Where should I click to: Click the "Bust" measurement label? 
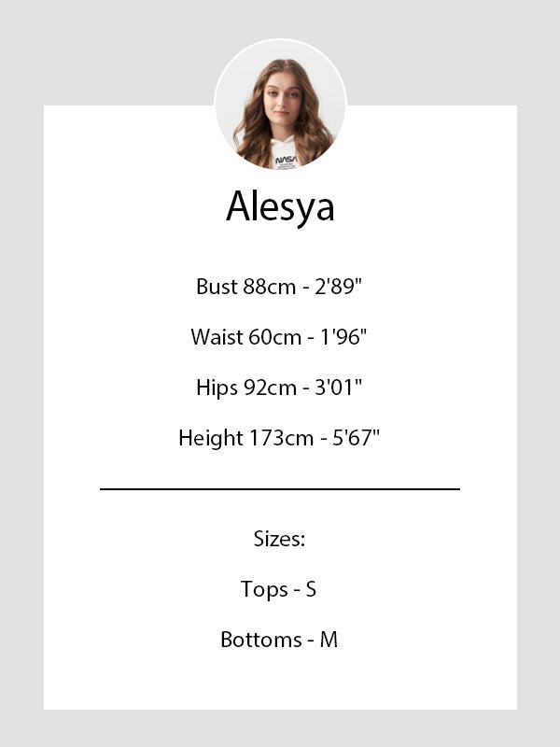click(x=217, y=287)
